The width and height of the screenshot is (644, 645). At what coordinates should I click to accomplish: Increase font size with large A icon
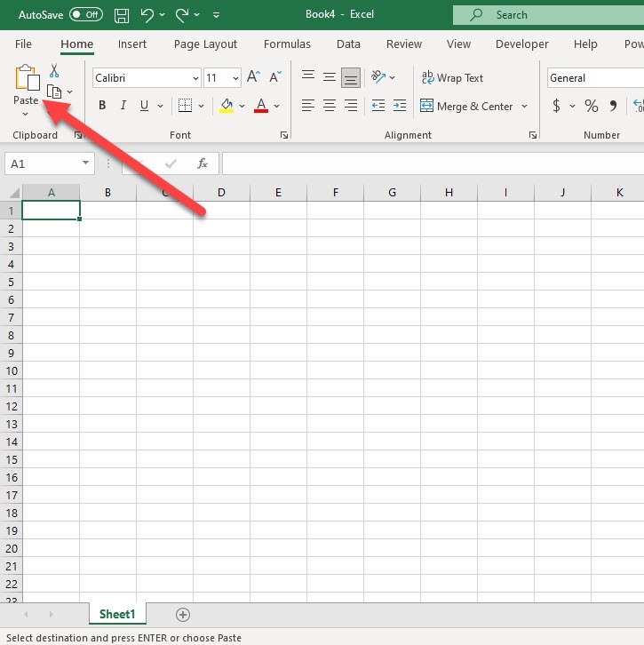(x=253, y=77)
